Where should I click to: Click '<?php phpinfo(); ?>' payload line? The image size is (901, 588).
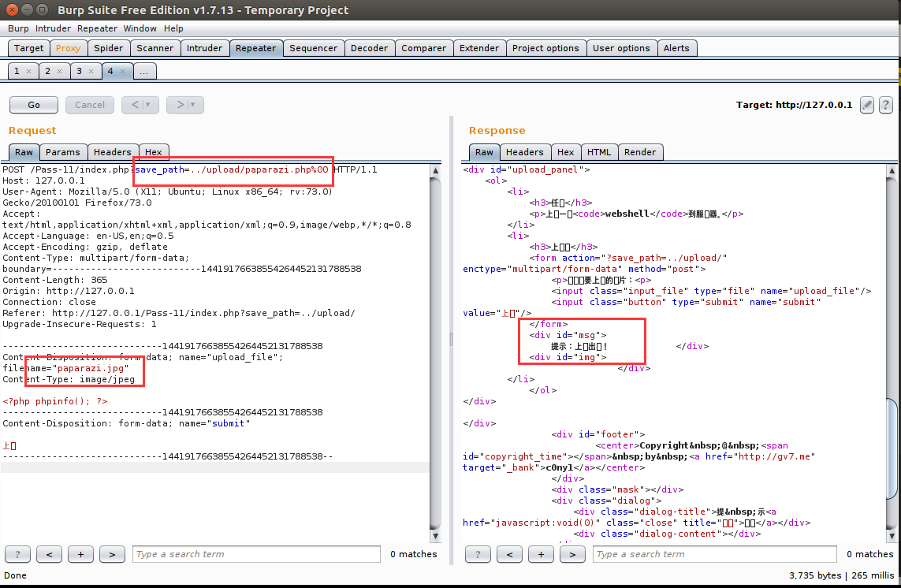55,401
